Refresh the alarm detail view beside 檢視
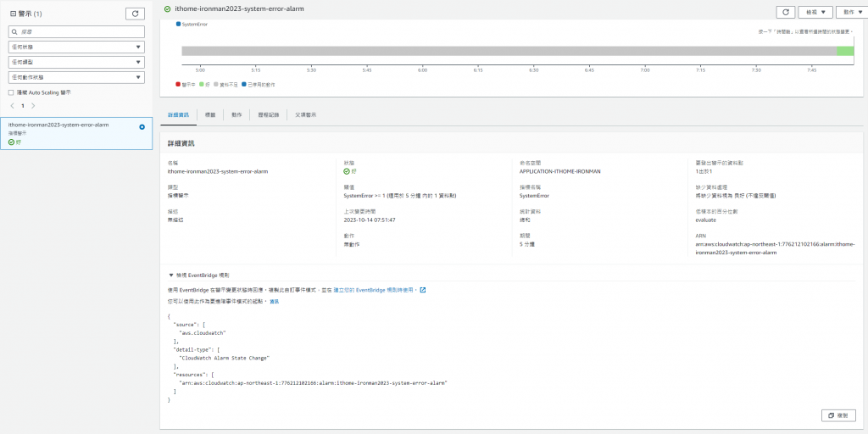This screenshot has width=868, height=434. point(786,12)
